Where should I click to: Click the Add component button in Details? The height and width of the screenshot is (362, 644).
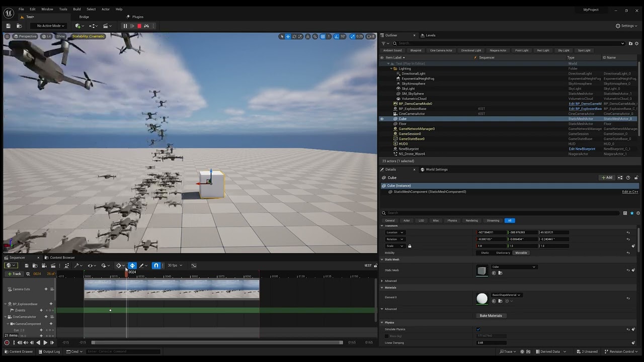click(x=607, y=177)
